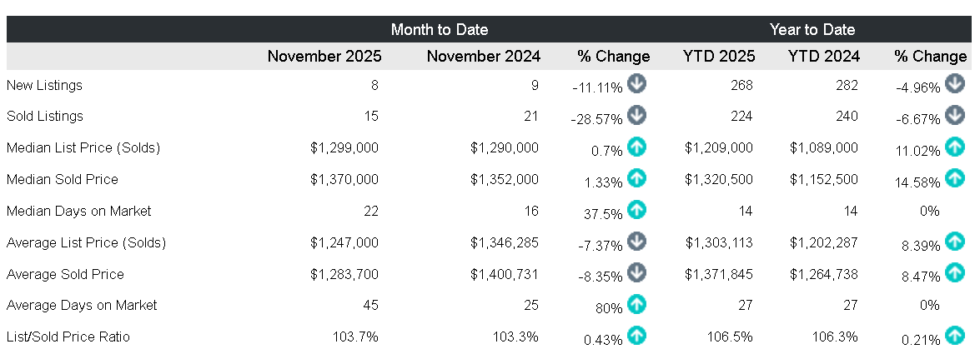Click the List/Sold Price Ratio label
This screenshot has height=364, width=980.
tap(68, 337)
